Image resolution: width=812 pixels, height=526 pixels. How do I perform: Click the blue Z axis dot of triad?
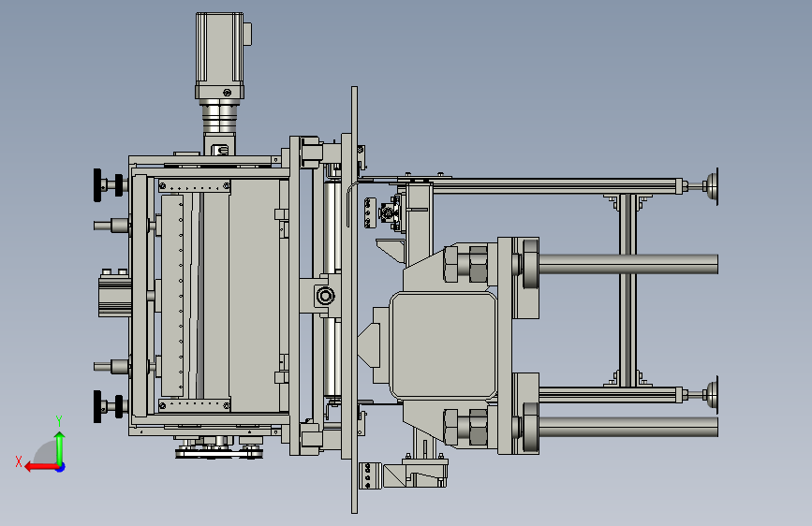pyautogui.click(x=61, y=467)
